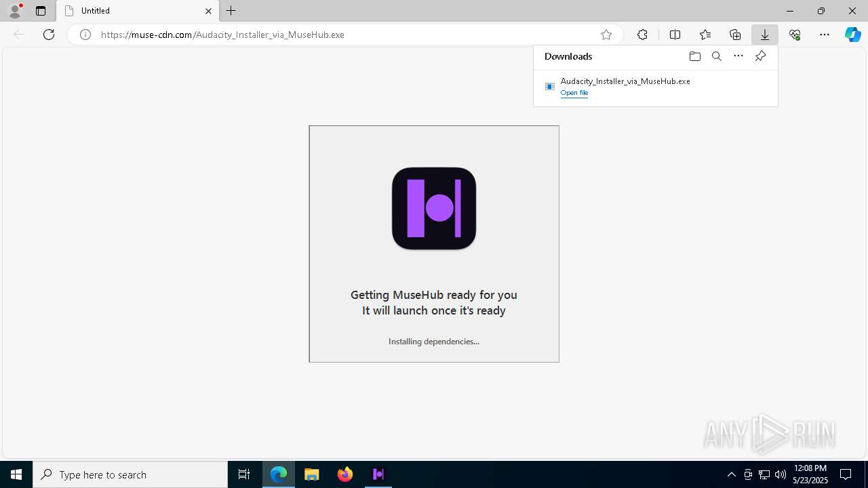868x488 pixels.
Task: Open volume control tray icon
Action: [x=781, y=474]
